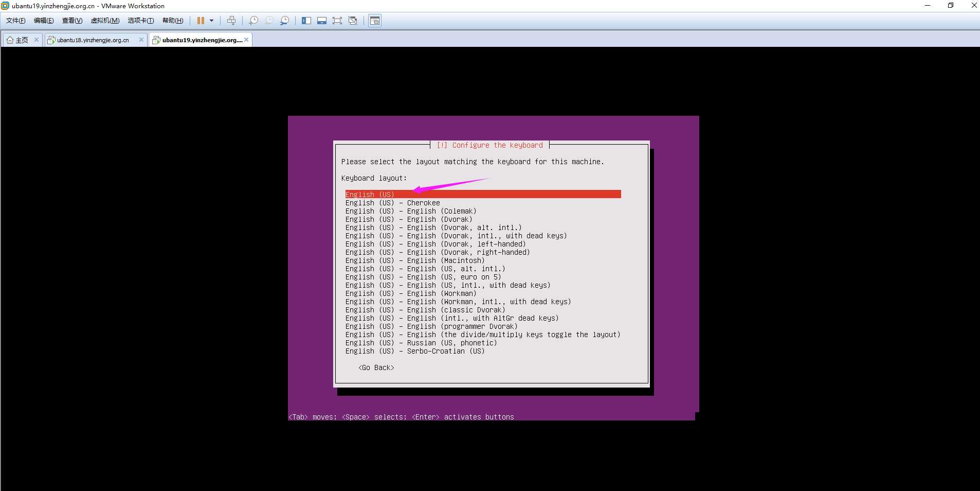Click the <Go Back> button

tap(376, 367)
